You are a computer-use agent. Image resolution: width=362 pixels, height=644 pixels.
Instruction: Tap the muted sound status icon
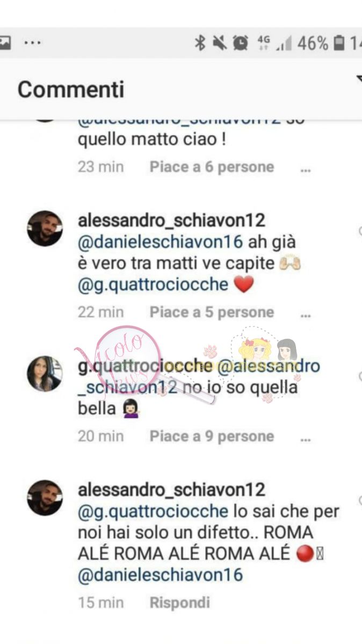(220, 43)
